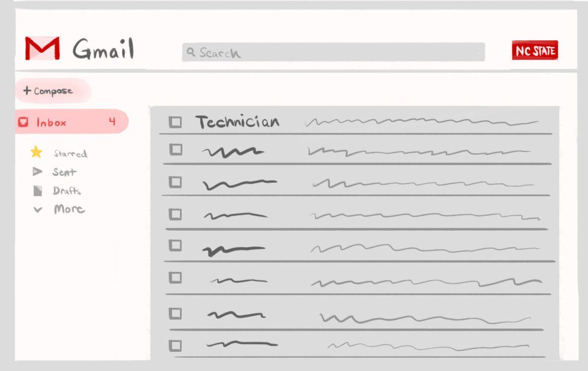Open the NC STATE account badge
The height and width of the screenshot is (371, 588).
point(535,50)
